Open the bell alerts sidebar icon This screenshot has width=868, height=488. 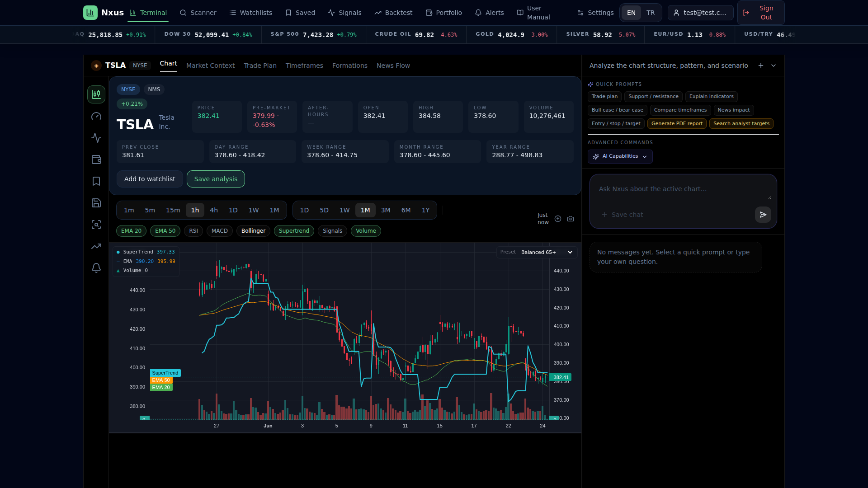[96, 268]
